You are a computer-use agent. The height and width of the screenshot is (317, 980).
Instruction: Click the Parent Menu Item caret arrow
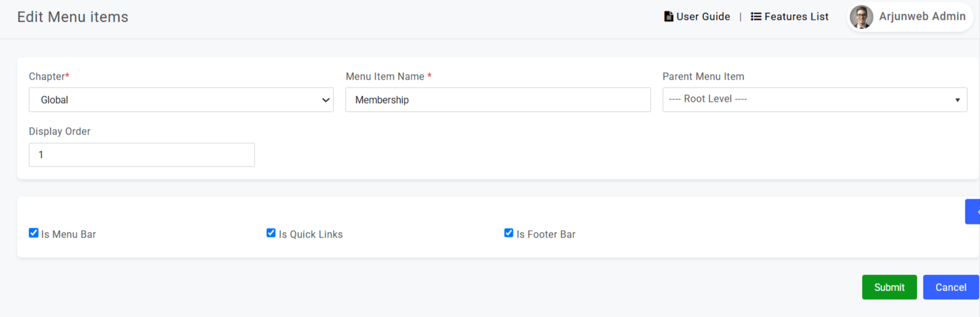pos(957,100)
